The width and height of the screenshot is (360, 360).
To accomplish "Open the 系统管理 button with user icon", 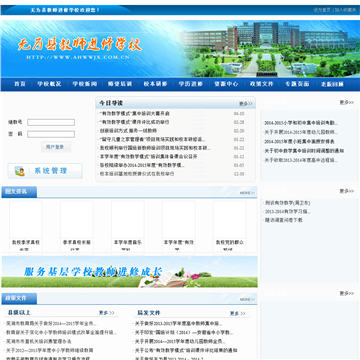I will pos(45,171).
